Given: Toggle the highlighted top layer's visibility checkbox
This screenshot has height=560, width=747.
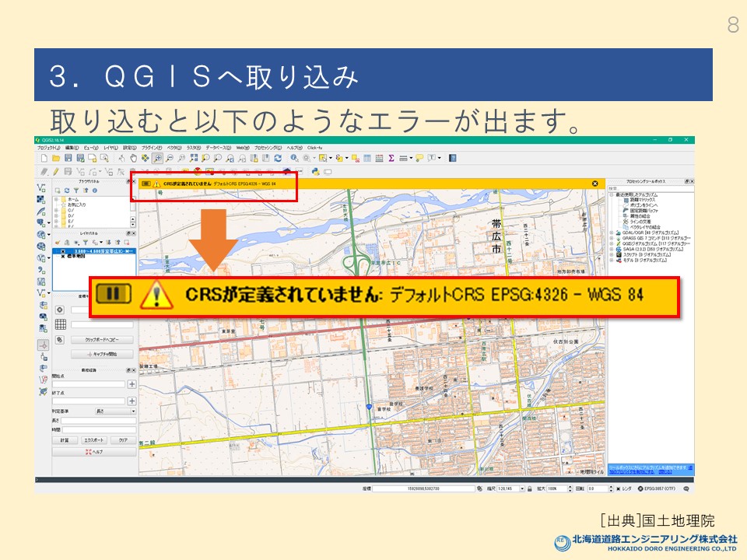Looking at the screenshot, I should pos(62,252).
